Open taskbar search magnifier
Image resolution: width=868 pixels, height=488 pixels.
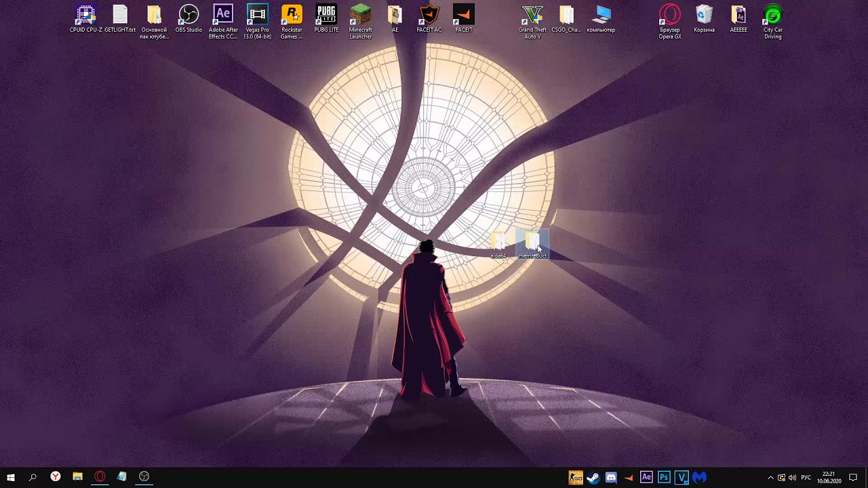[x=33, y=477]
